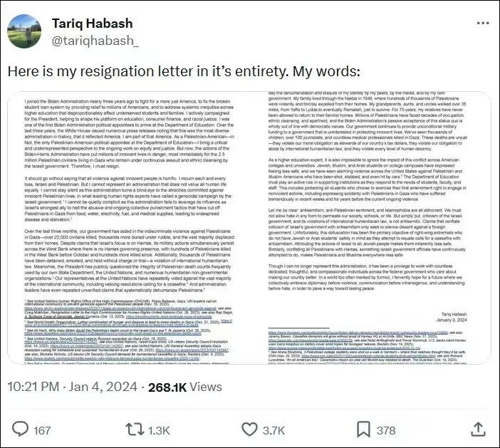Click the 167 replies count
The image size is (500, 448).
tap(41, 431)
